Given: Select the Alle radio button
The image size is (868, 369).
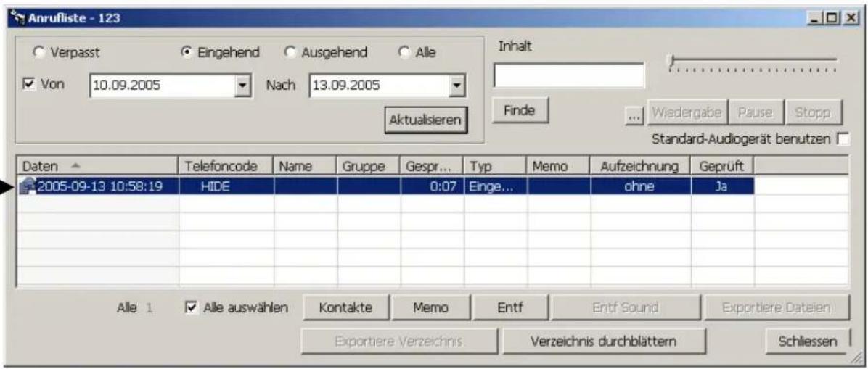Looking at the screenshot, I should pos(404,52).
